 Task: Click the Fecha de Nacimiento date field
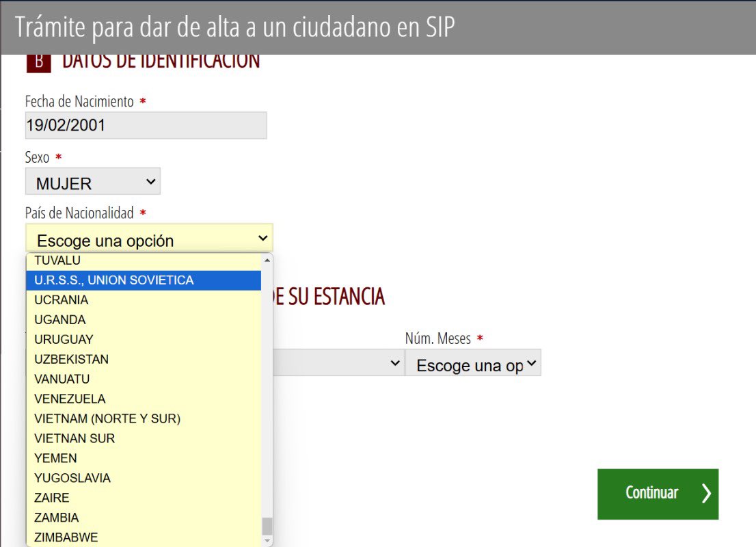pyautogui.click(x=146, y=125)
